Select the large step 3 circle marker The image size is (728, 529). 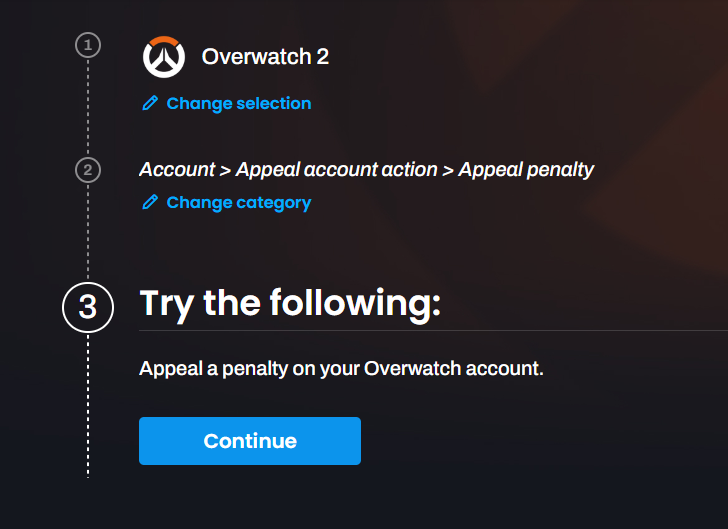pyautogui.click(x=88, y=307)
